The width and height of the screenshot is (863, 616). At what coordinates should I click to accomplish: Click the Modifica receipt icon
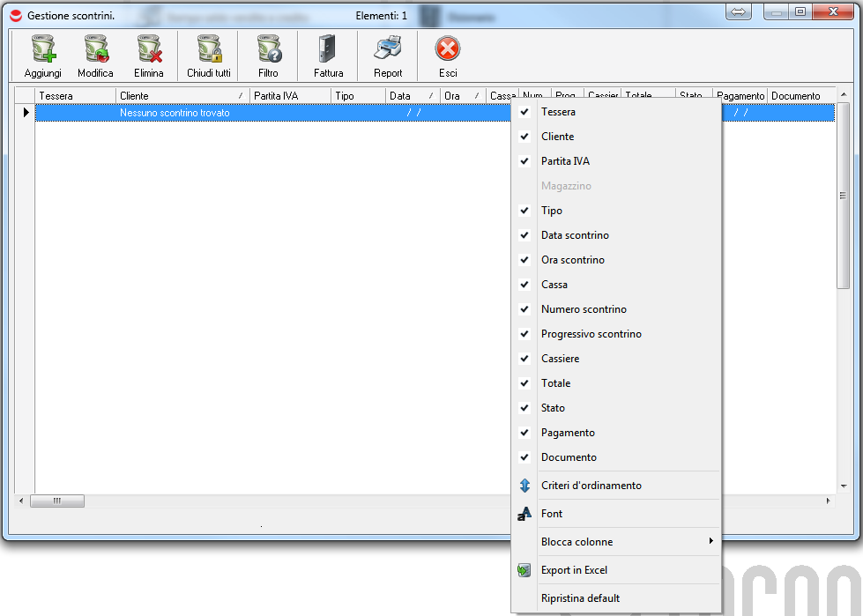coord(95,50)
